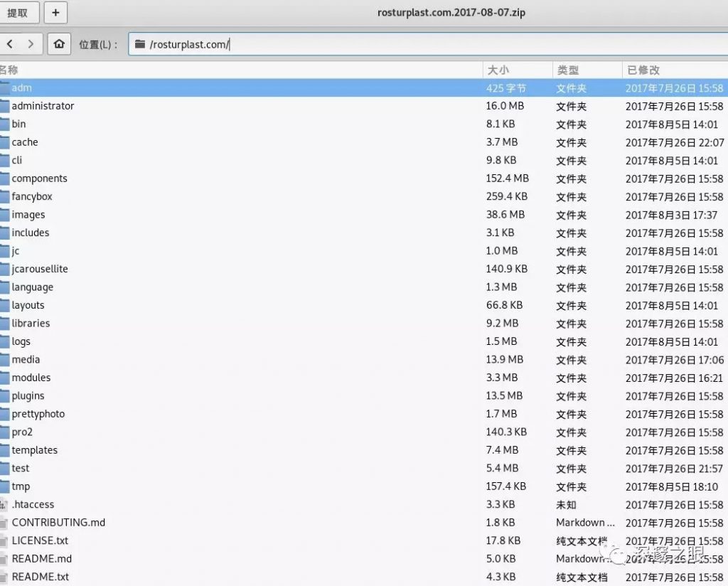Click the size value 9.2 MB

(x=502, y=323)
